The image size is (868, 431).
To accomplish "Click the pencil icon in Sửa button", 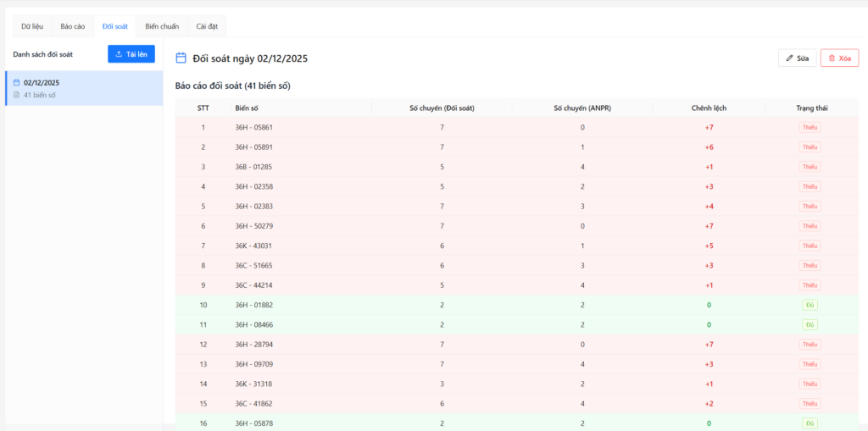I will pyautogui.click(x=790, y=58).
